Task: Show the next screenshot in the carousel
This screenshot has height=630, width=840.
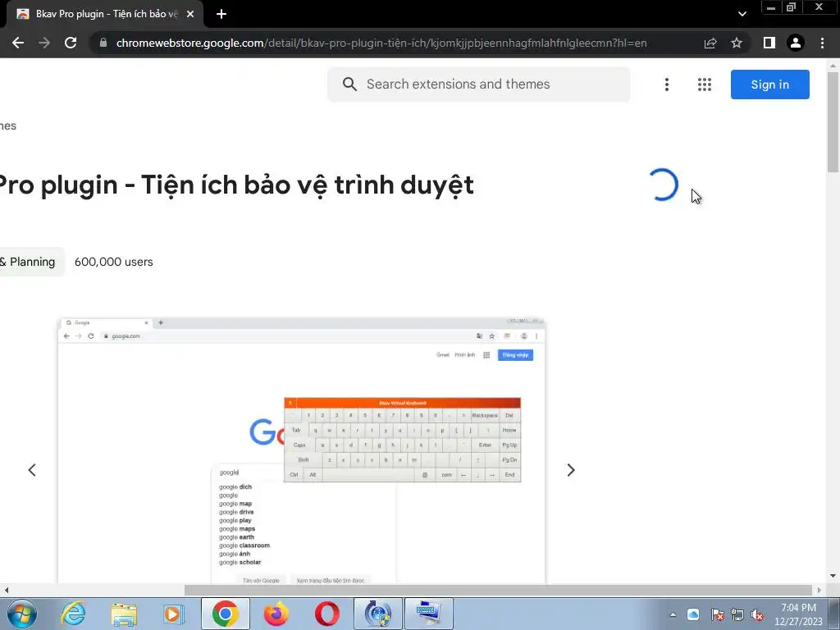Action: click(x=571, y=470)
